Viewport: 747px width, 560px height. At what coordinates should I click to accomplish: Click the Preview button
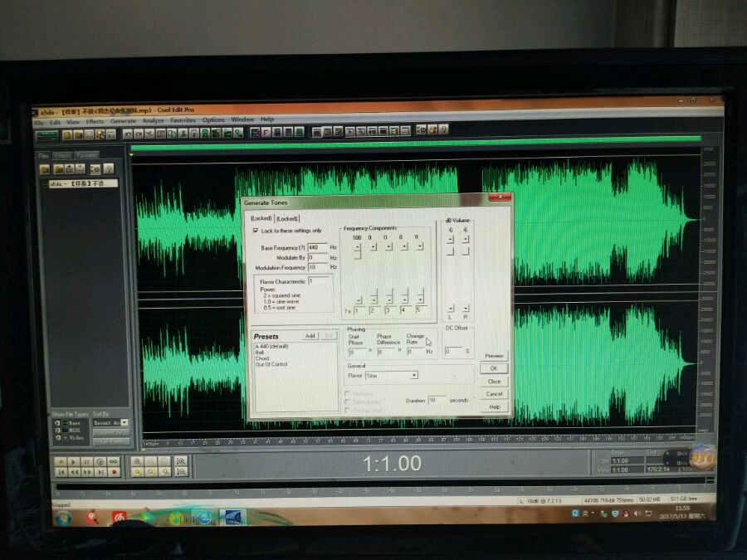(494, 356)
